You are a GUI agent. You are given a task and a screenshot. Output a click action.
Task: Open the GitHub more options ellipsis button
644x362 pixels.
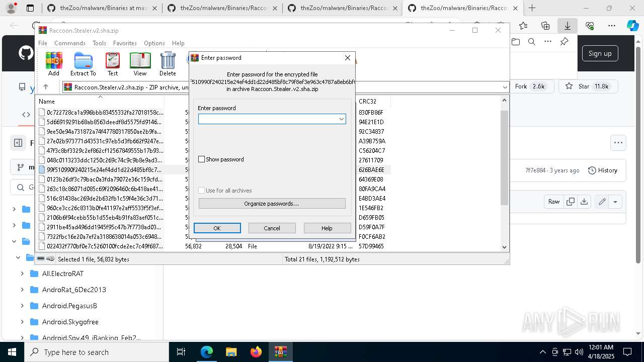click(618, 143)
